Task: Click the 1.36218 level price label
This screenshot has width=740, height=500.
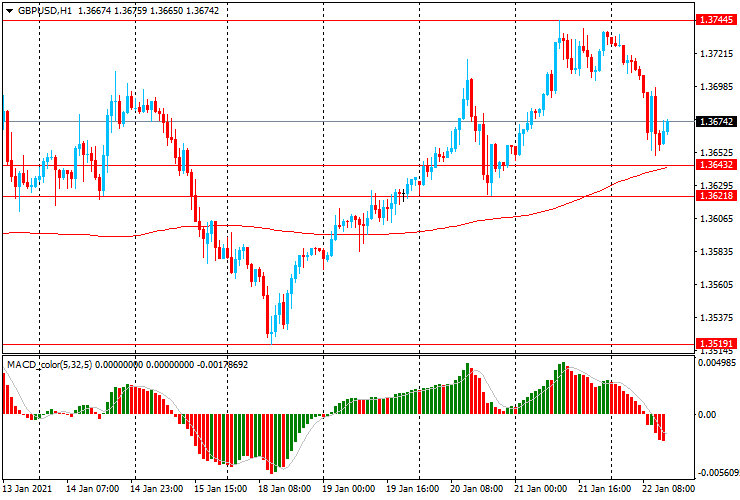Action: pos(716,195)
